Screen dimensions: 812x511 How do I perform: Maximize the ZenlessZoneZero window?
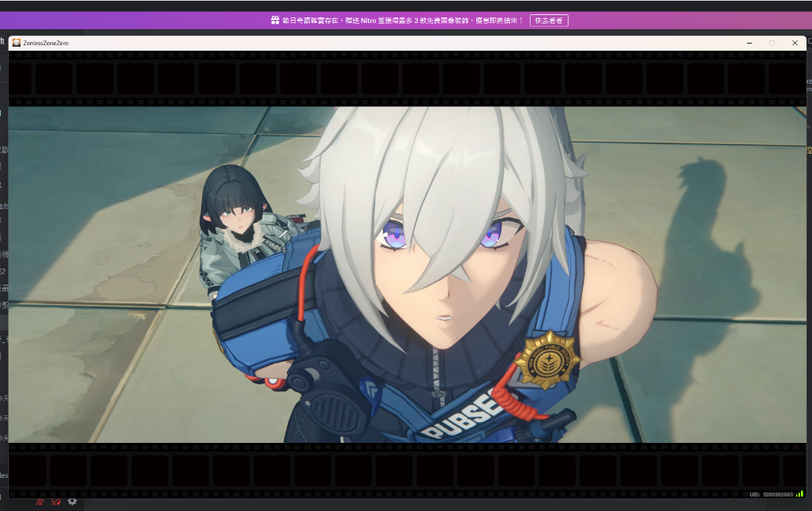point(772,43)
